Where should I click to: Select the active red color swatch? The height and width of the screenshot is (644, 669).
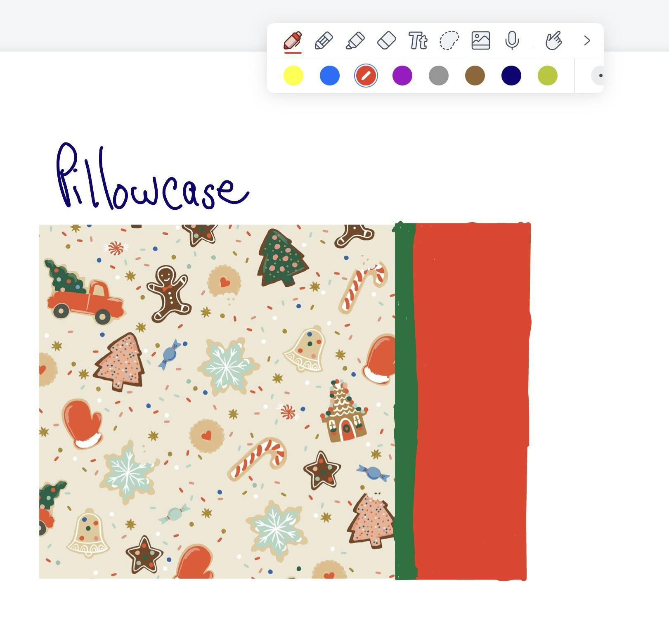click(x=366, y=76)
